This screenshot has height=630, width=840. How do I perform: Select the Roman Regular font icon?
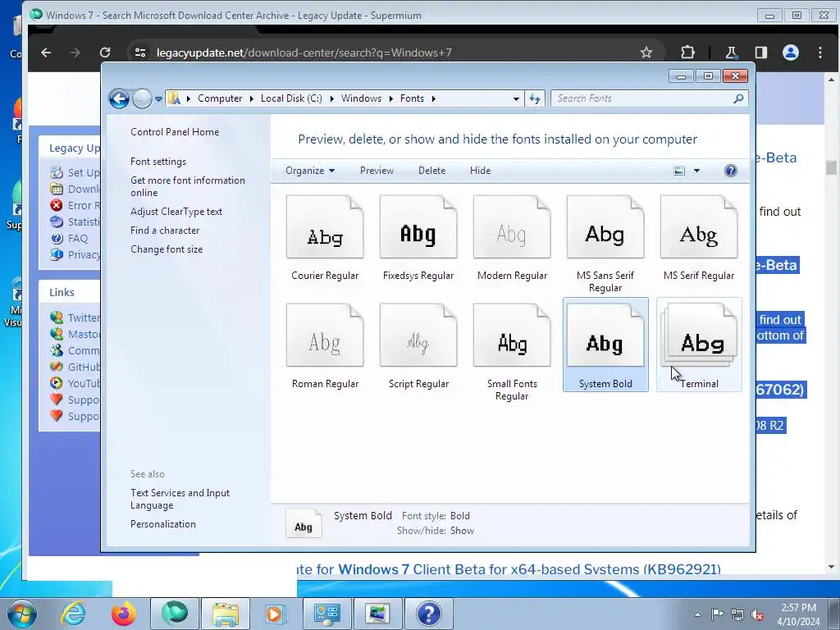(x=325, y=336)
